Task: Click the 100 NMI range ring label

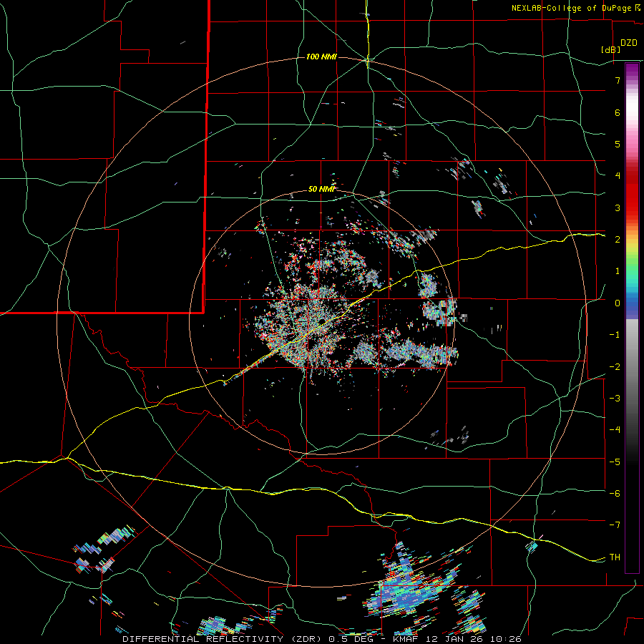Action: click(x=321, y=57)
